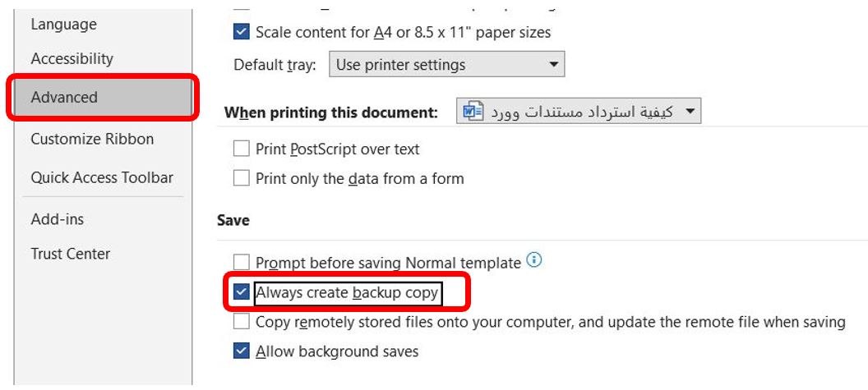The width and height of the screenshot is (868, 390).
Task: Click the Default tray label text
Action: pyautogui.click(x=275, y=65)
